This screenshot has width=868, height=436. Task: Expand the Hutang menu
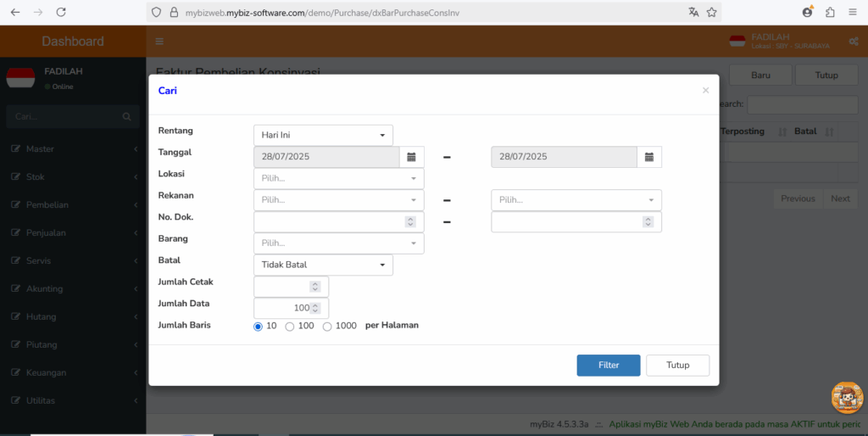(x=73, y=317)
